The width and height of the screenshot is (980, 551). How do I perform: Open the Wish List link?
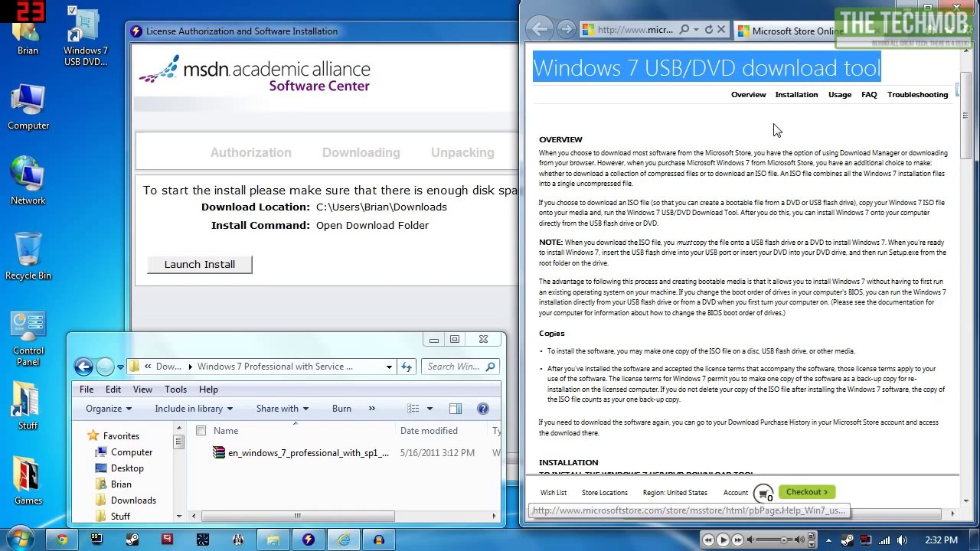pos(554,493)
